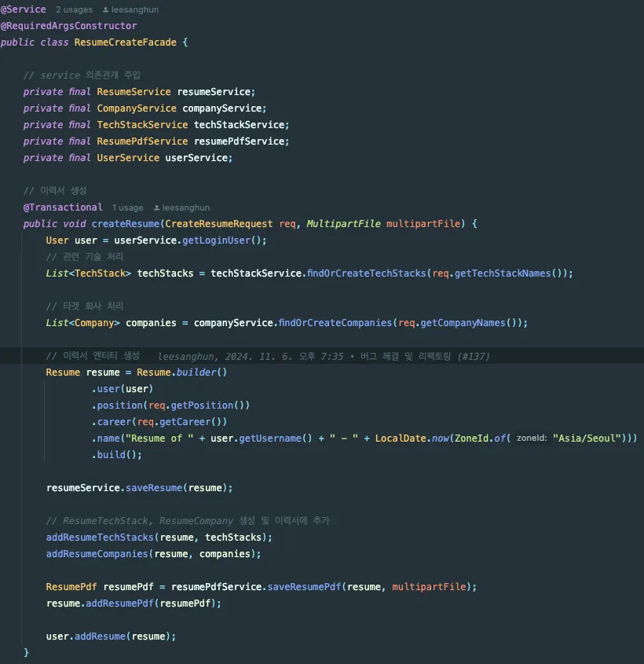Screen dimensions: 644x664
Task: Click the @RequiredArgsConstructor annotation
Action: click(68, 26)
